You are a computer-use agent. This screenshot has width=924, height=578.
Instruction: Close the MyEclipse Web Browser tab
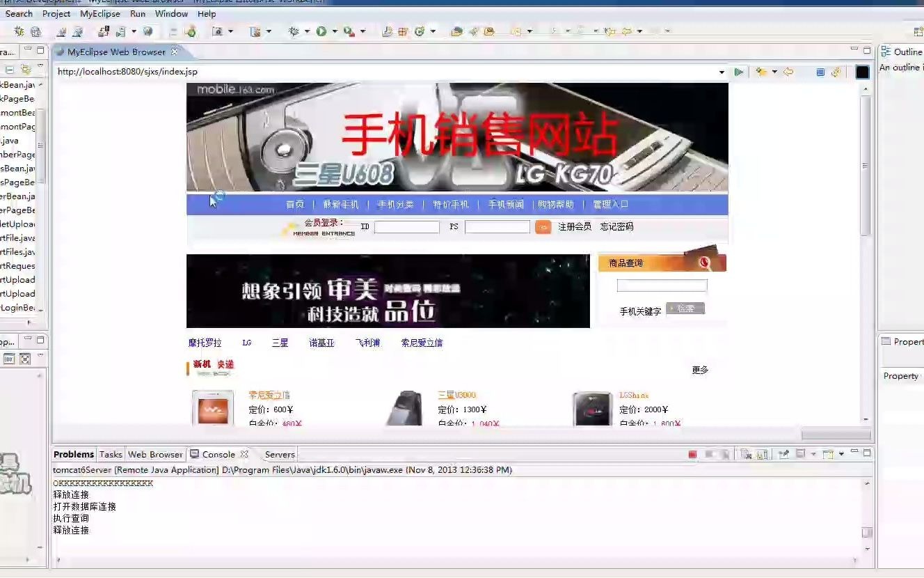[174, 52]
